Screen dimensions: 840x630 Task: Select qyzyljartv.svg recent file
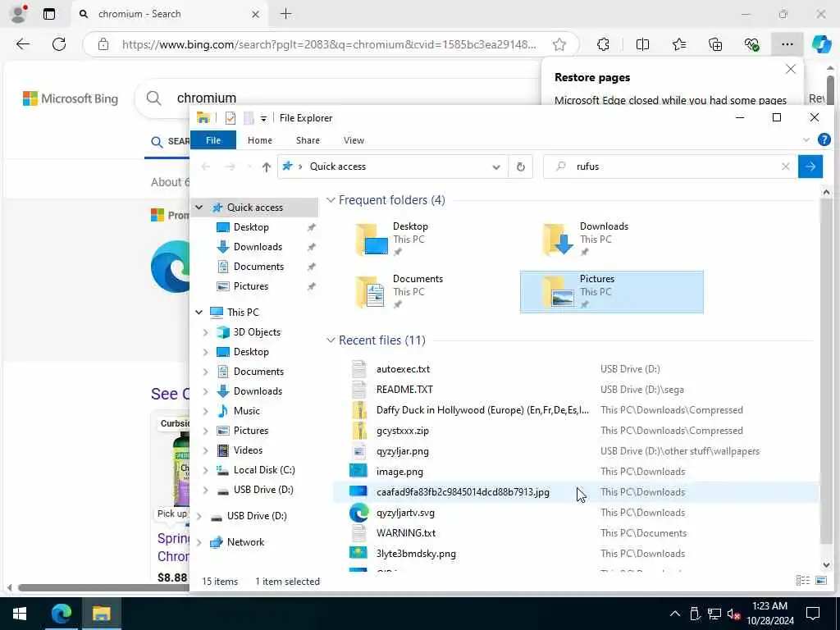pos(576,513)
